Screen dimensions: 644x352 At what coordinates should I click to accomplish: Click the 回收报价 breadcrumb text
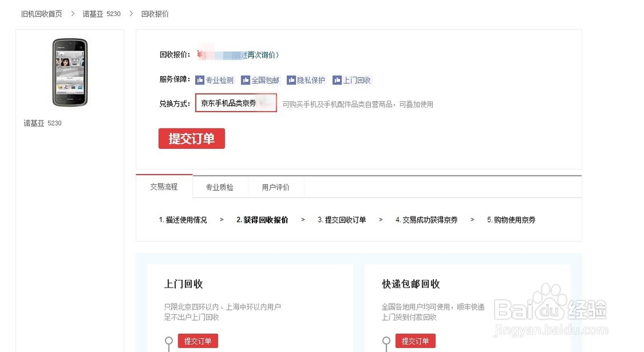(x=155, y=14)
